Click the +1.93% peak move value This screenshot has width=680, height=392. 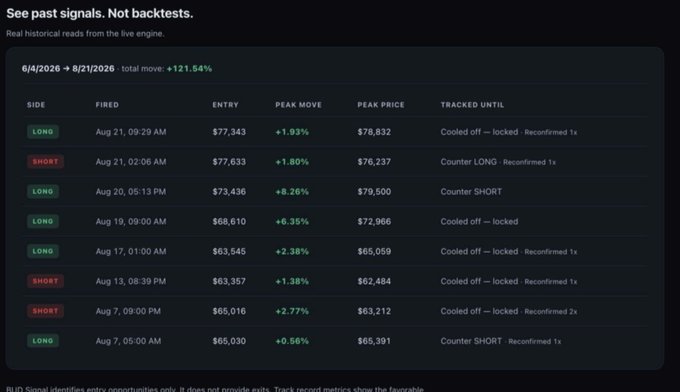292,132
